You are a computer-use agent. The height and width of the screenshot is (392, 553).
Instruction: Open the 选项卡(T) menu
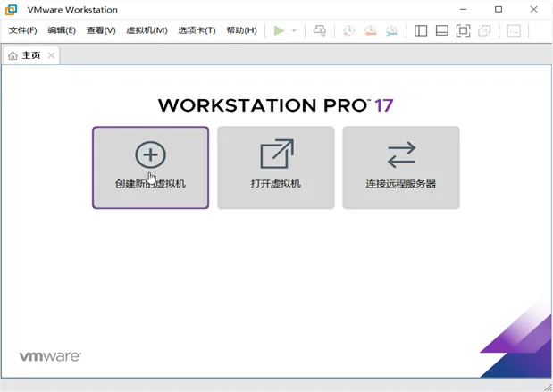pos(197,30)
